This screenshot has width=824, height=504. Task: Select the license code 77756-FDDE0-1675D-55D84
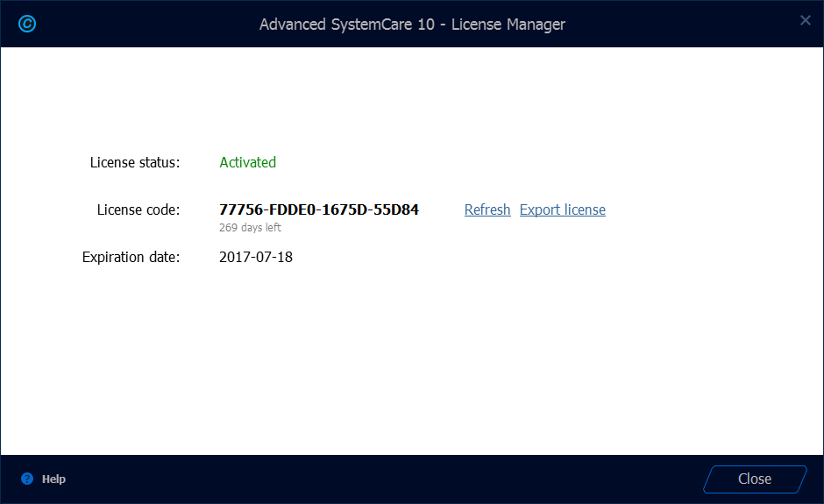319,209
